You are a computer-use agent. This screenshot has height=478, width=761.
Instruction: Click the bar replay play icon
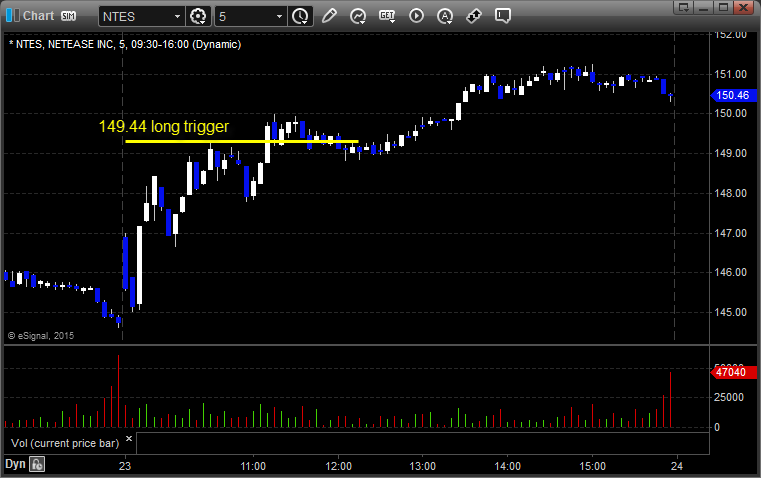416,16
